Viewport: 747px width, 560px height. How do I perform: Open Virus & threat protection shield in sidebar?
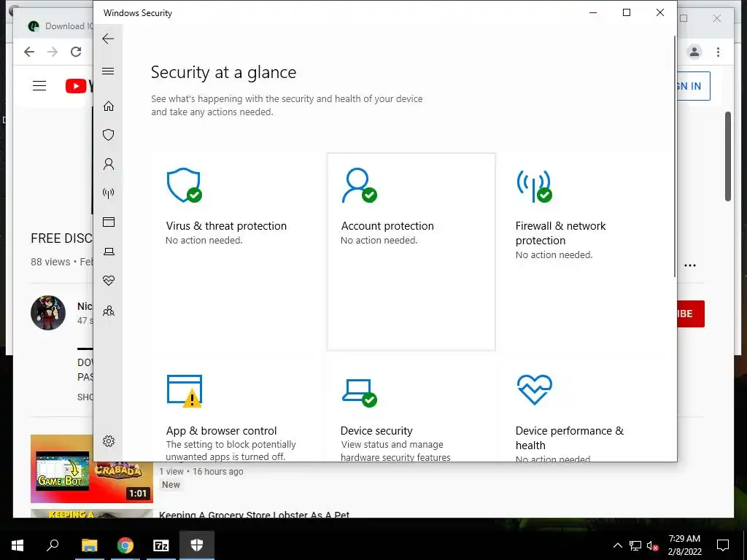coord(109,135)
